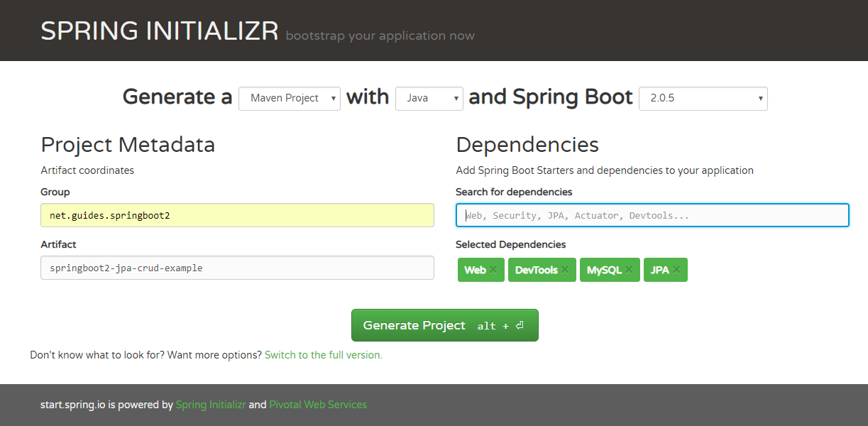The image size is (868, 426).
Task: Click the SPRING INITIALIZR header title
Action: pyautogui.click(x=159, y=30)
